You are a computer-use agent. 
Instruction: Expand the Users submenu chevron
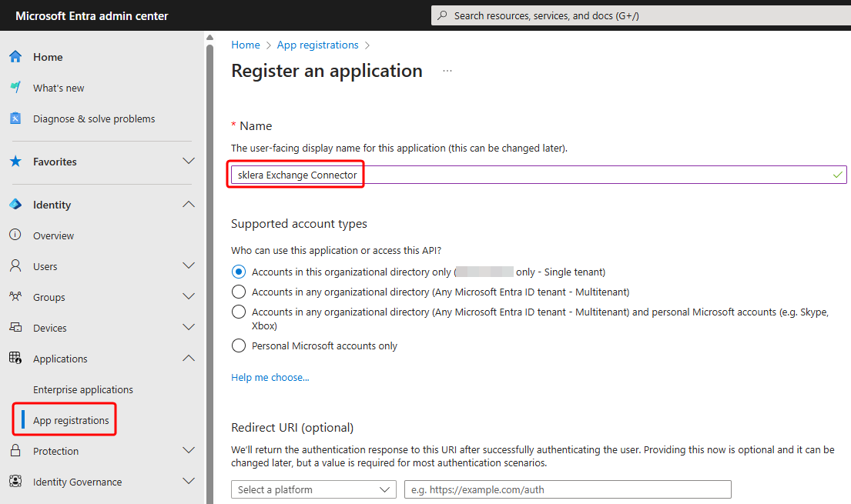[x=189, y=265]
